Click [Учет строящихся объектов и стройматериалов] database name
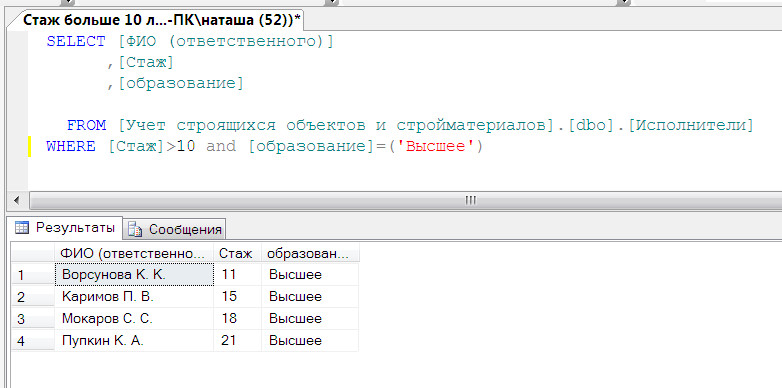782x388 pixels. tap(337, 125)
